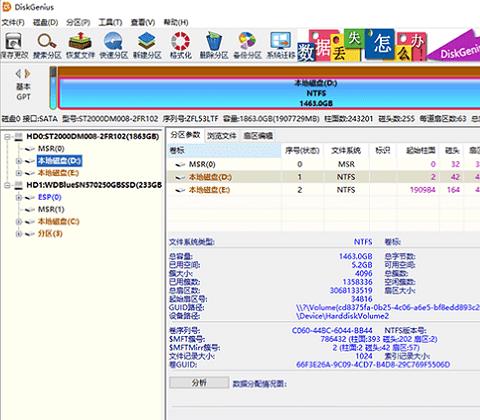Select HD1:WDBlueSN570250GBSSD in disk tree
Image resolution: width=480 pixels, height=420 pixels.
point(94,185)
